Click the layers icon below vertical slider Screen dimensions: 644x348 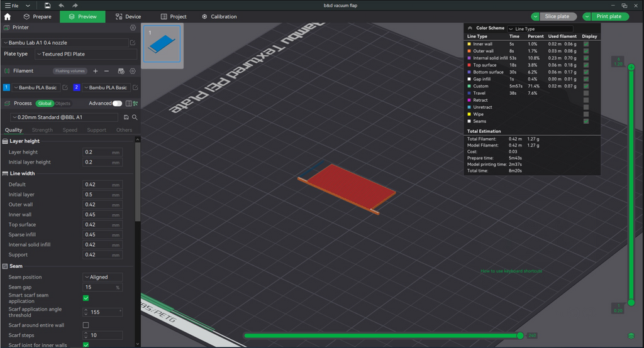point(631,335)
